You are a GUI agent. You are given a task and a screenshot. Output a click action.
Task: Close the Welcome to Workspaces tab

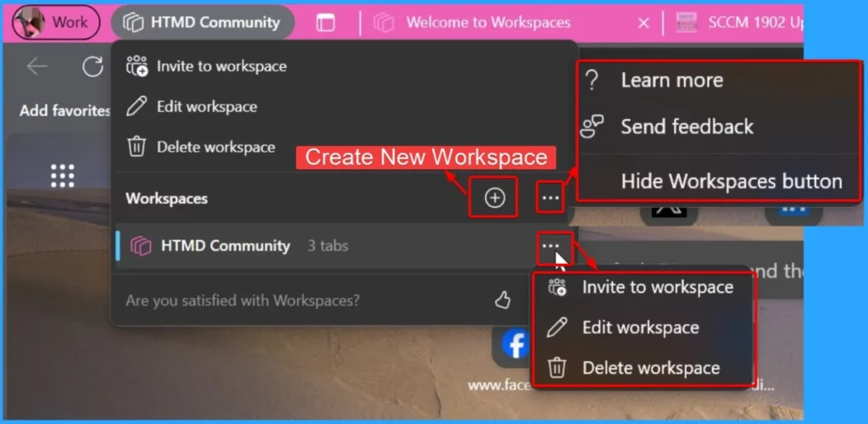pos(643,23)
